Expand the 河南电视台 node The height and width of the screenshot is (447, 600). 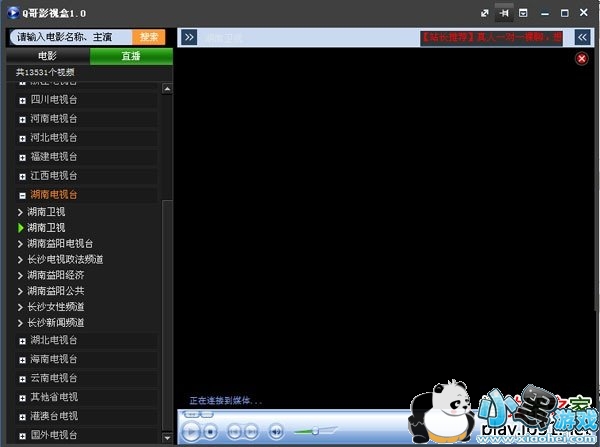[23, 120]
